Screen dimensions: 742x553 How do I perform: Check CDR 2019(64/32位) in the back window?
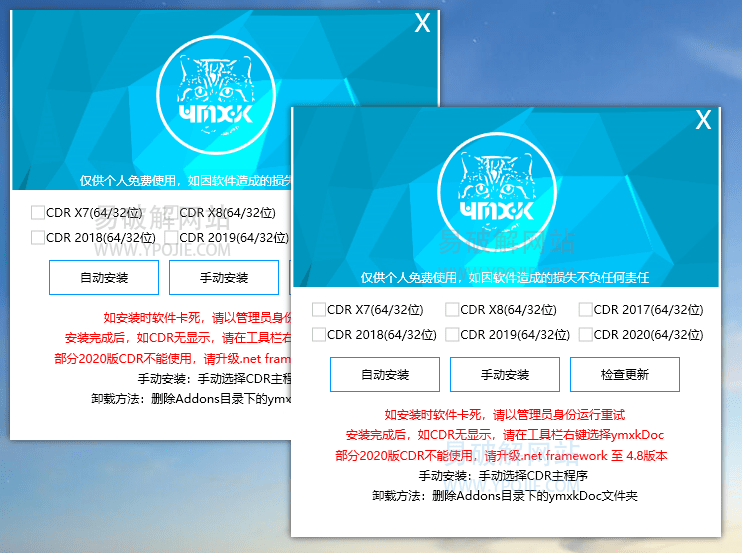pos(171,237)
